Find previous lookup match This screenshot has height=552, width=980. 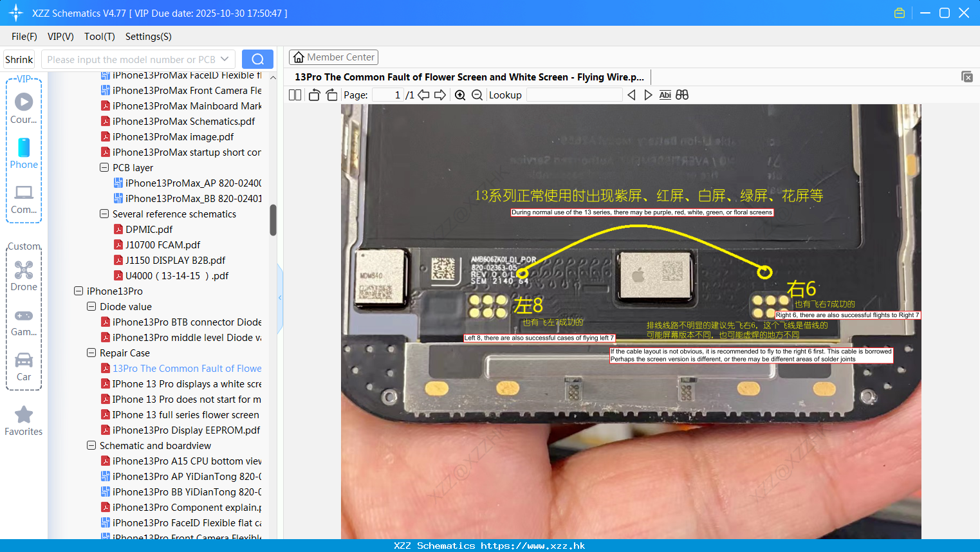point(631,95)
